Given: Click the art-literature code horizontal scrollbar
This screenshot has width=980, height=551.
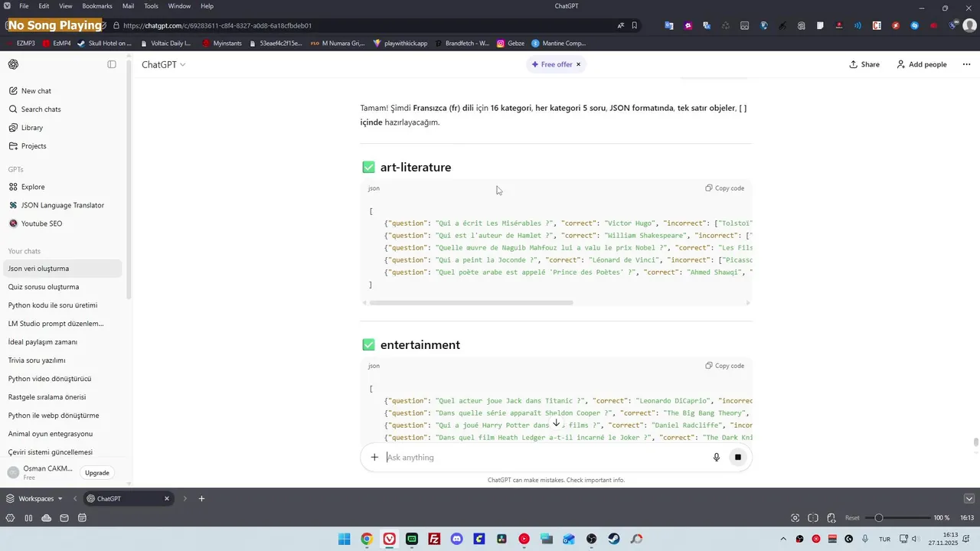Looking at the screenshot, I should [471, 303].
